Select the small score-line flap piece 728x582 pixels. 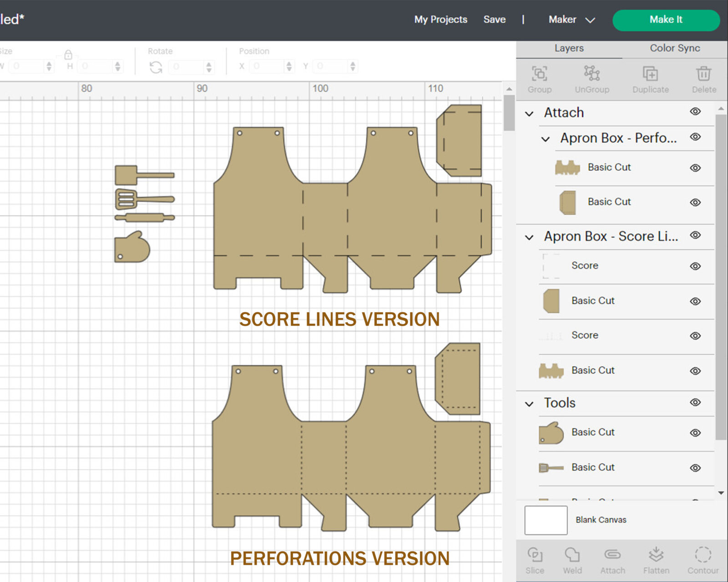pos(459,140)
